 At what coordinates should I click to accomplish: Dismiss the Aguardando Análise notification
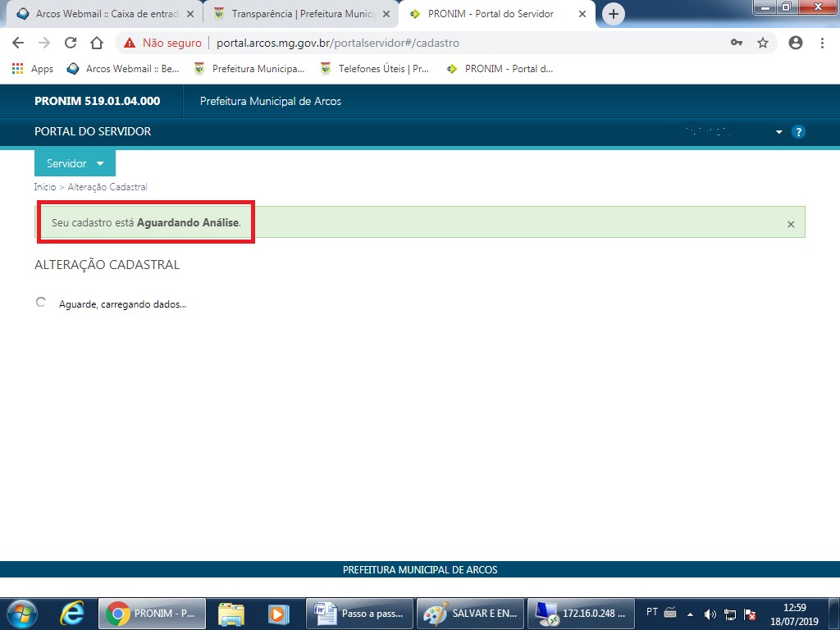(x=791, y=224)
